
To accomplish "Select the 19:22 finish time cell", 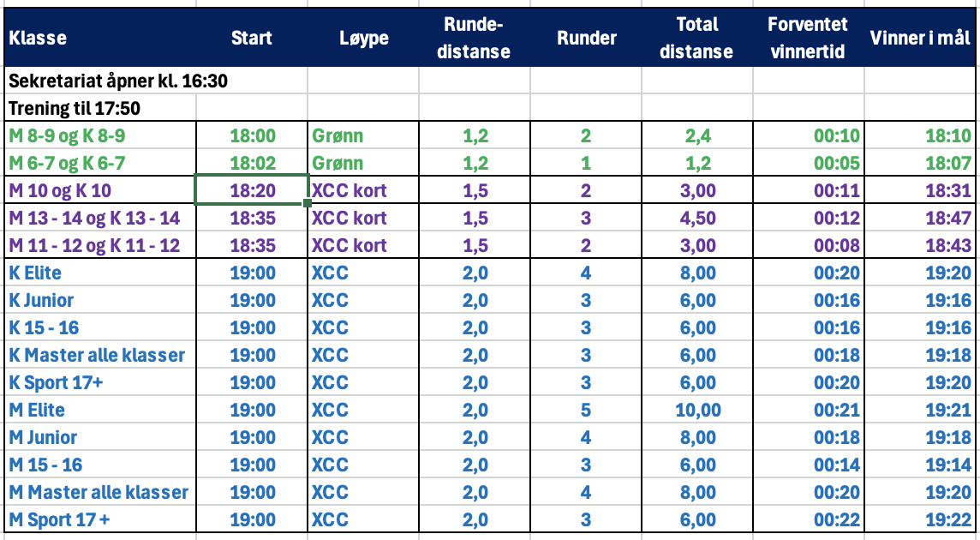I will pyautogui.click(x=949, y=520).
